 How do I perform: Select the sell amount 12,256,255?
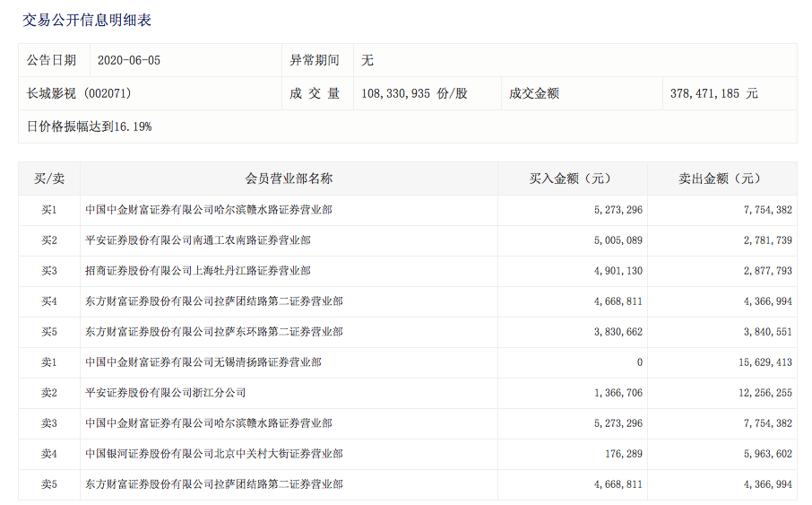point(765,393)
